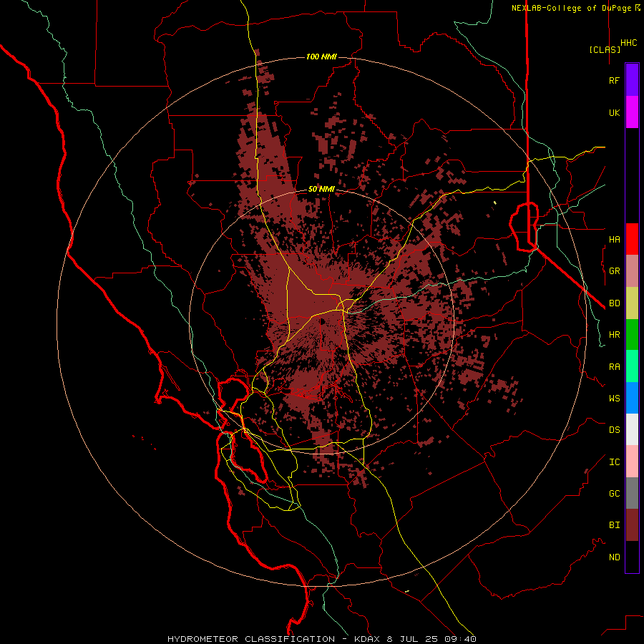Select the GR legend color block
The height and width of the screenshot is (644, 644).
pos(632,271)
